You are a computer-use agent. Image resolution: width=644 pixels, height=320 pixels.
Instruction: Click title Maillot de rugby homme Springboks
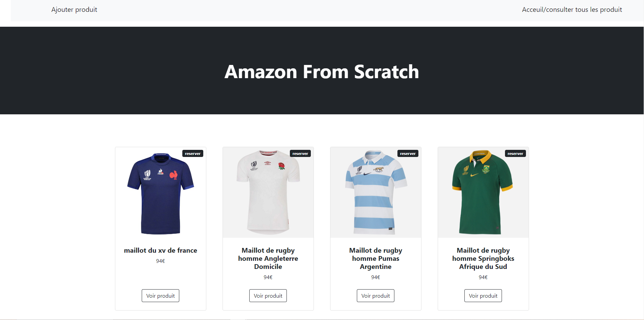click(483, 258)
